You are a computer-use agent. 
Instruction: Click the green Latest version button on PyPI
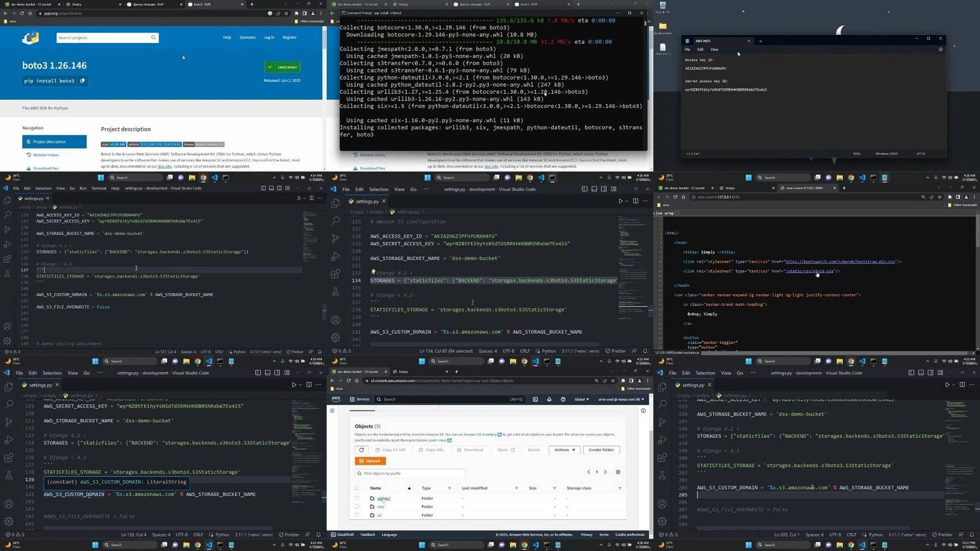[282, 67]
